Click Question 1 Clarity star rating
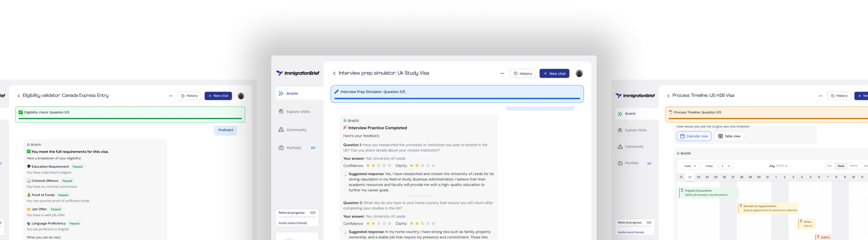The image size is (868, 240). (x=422, y=166)
